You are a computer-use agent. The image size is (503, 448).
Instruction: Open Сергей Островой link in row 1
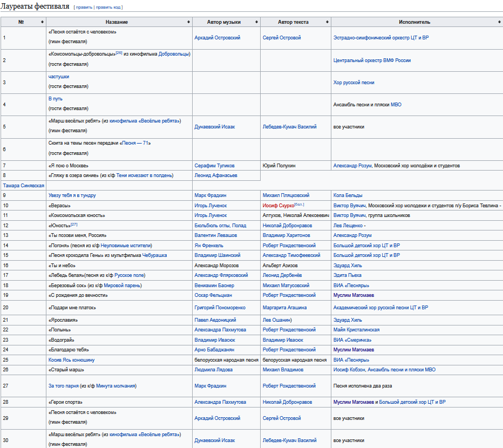coord(282,38)
